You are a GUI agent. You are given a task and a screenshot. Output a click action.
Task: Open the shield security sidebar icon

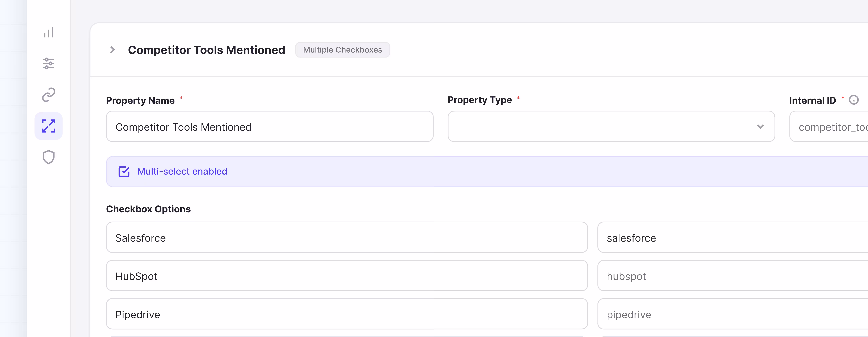(48, 157)
